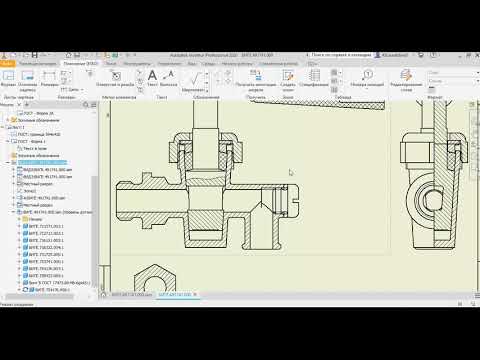
Task: Open the Инструменты ribbon tab
Action: [137, 63]
